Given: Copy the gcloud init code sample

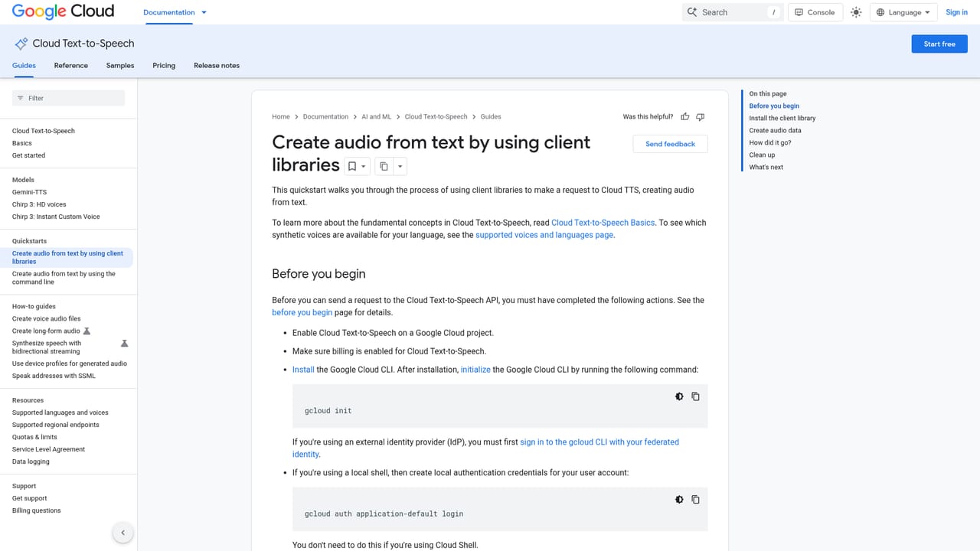Looking at the screenshot, I should click(x=695, y=396).
